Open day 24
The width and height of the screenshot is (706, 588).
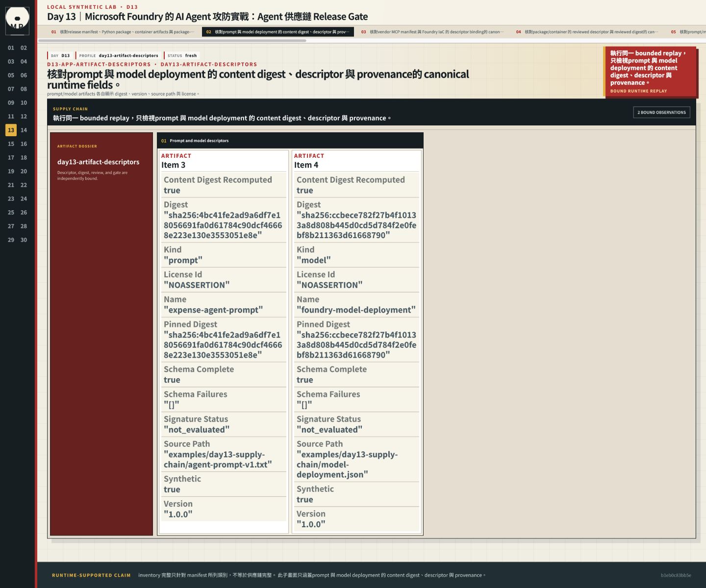click(24, 199)
